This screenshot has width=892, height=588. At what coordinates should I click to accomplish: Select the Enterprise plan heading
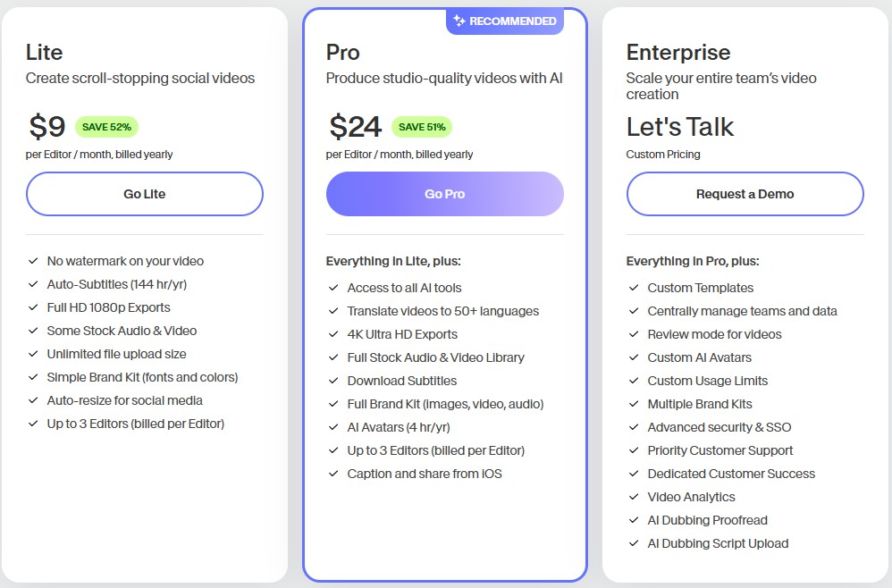tap(678, 53)
